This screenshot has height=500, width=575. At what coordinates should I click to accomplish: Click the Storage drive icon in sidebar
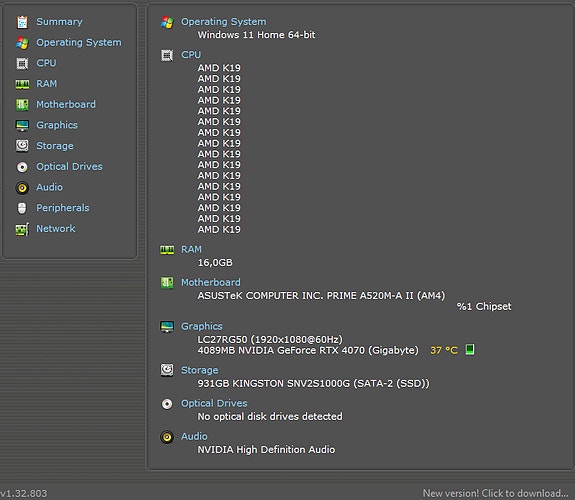click(x=22, y=146)
